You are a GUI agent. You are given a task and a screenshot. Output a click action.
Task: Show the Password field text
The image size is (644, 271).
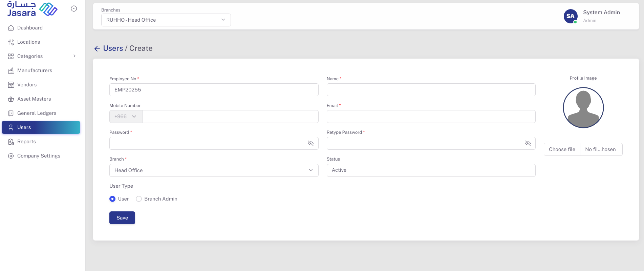310,143
